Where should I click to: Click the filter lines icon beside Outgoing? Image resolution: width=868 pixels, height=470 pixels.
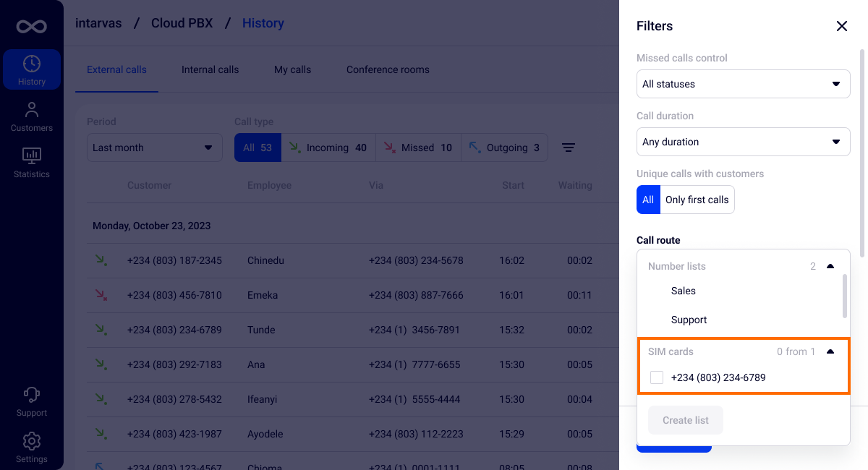pos(569,148)
